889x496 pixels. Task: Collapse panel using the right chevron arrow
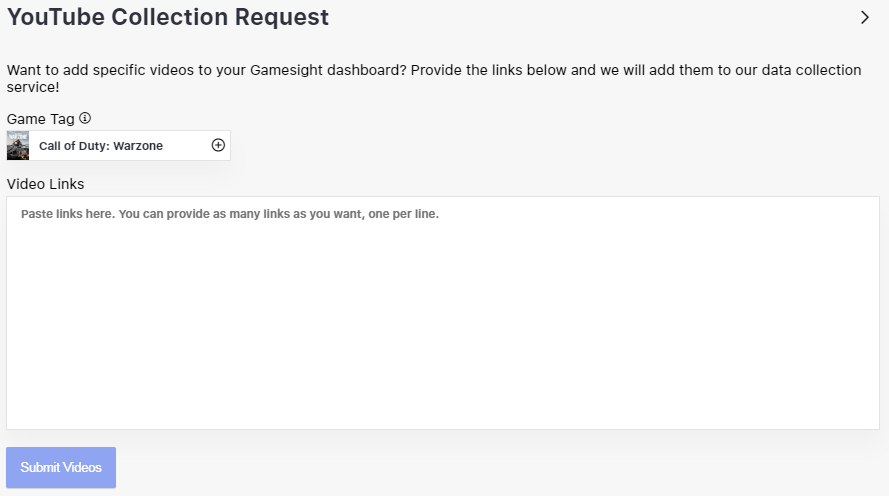865,18
